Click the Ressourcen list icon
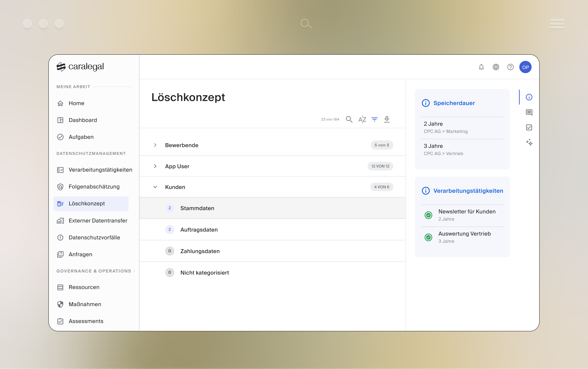588x369 pixels. click(60, 287)
